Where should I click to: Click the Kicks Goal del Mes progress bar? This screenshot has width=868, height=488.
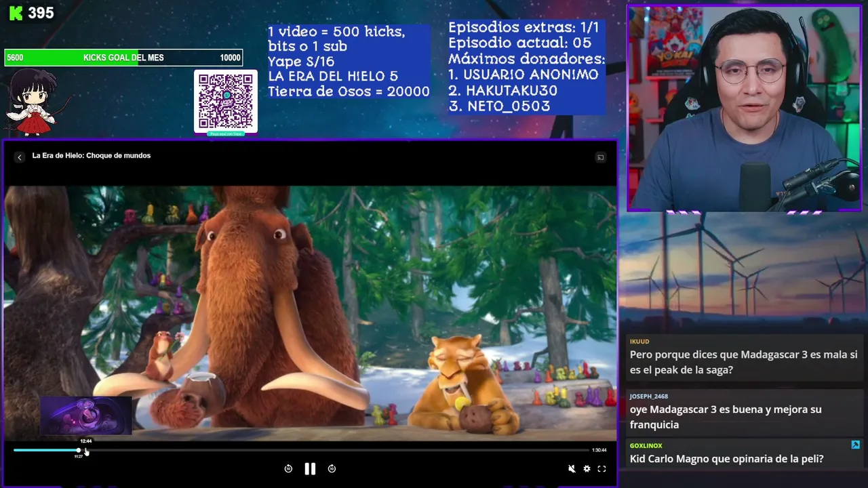[123, 58]
